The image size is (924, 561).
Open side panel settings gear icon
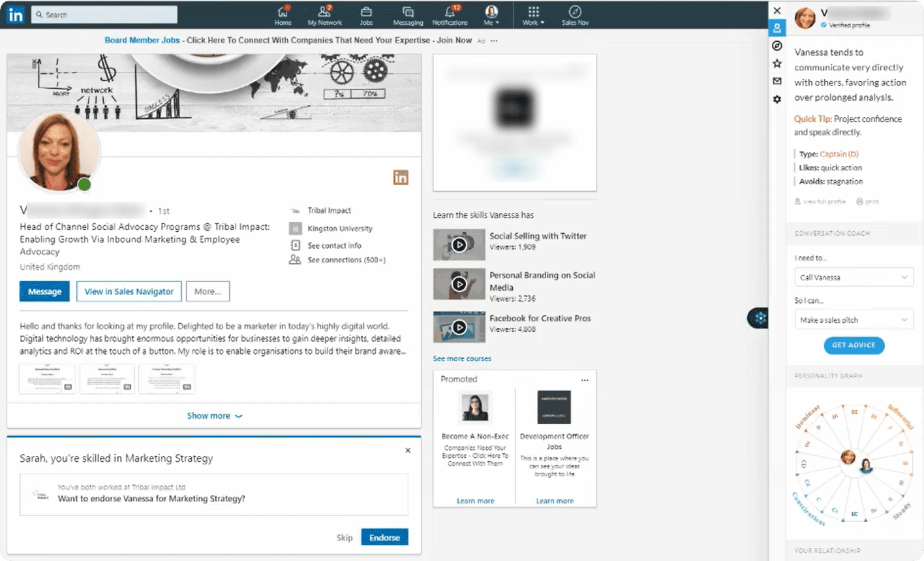pyautogui.click(x=777, y=99)
